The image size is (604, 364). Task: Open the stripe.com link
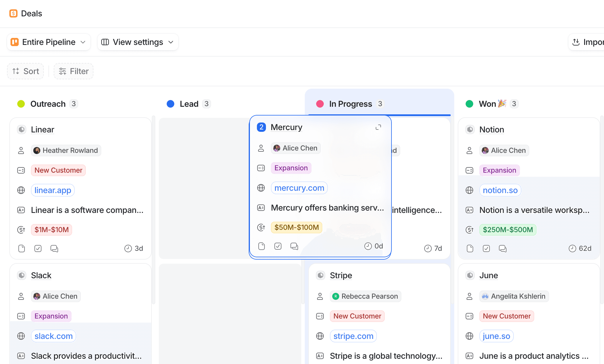click(353, 336)
